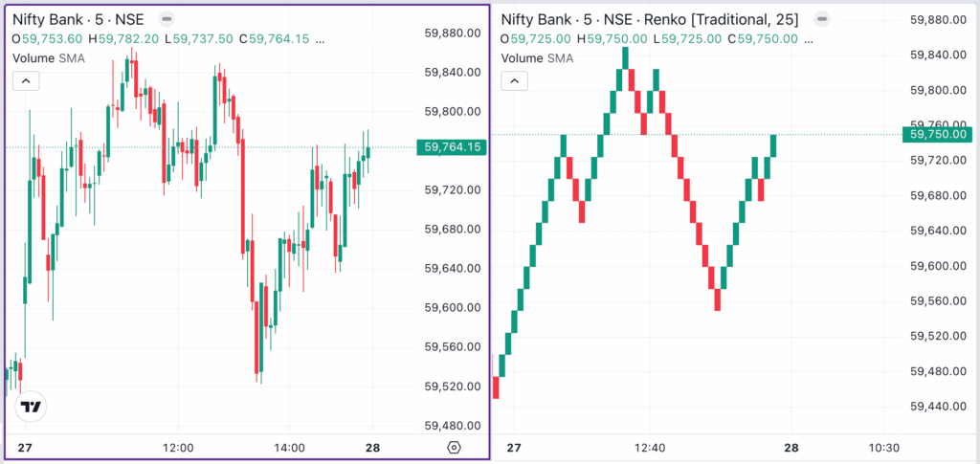Collapse the left chart indicator legend
Screen dimensions: 980x464
coord(26,80)
